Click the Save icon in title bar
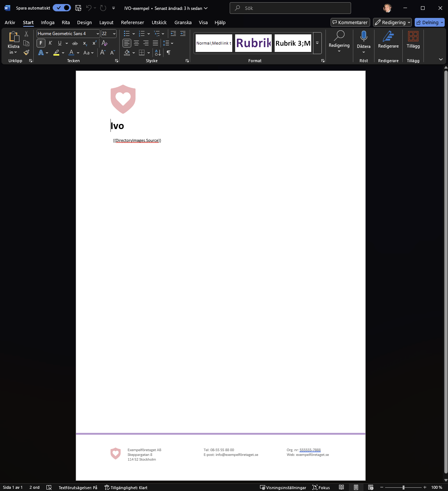 tap(78, 8)
